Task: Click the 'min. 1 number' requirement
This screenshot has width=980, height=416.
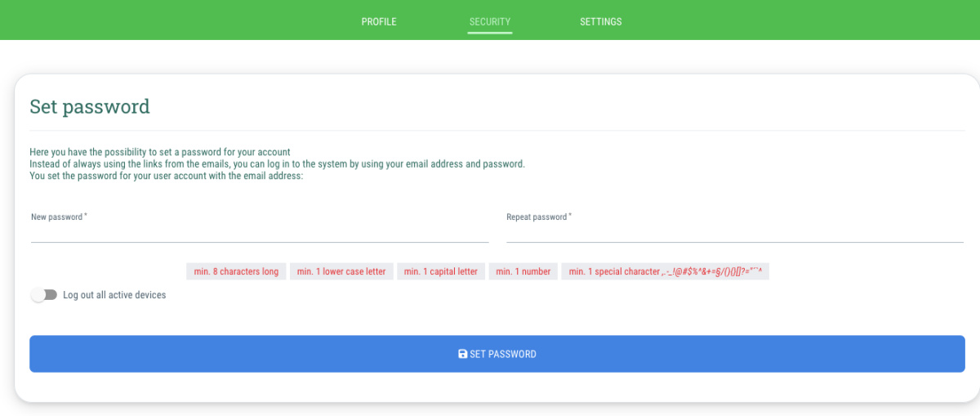Action: coord(523,271)
